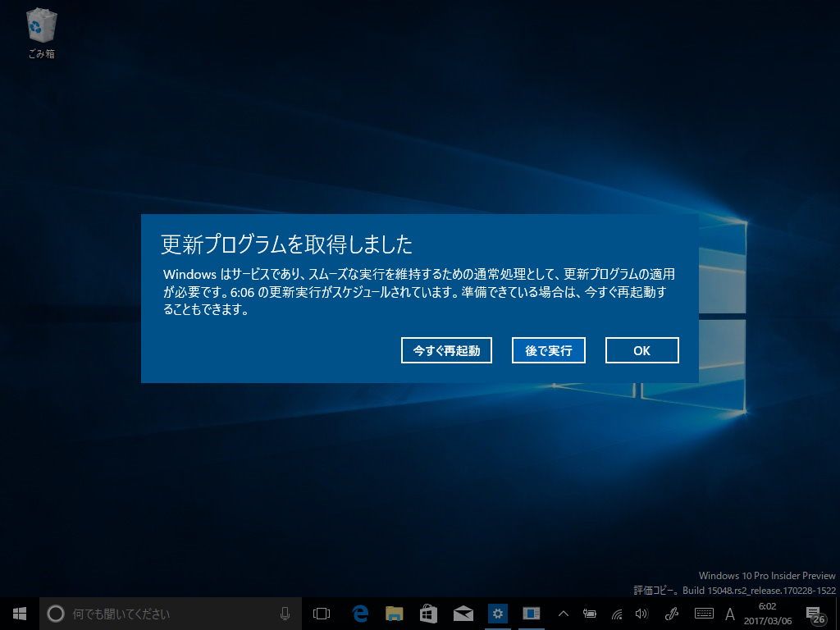
Task: Open Settings from the taskbar
Action: [x=497, y=613]
